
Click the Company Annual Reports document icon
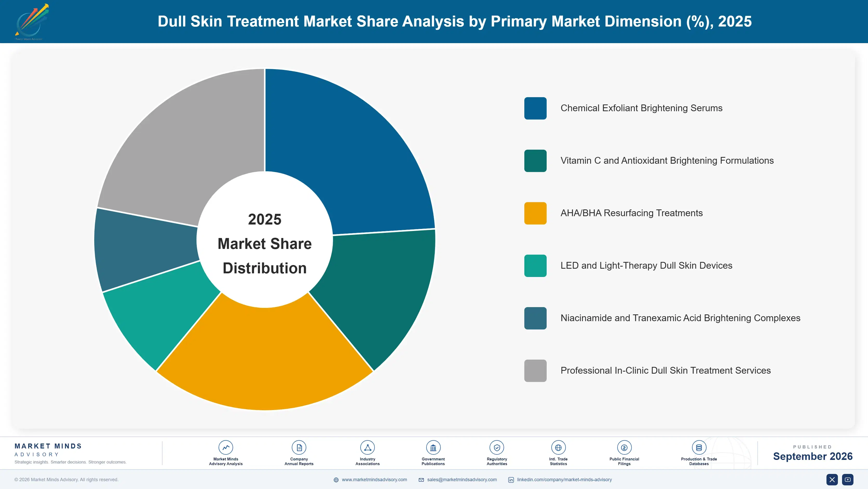[299, 447]
